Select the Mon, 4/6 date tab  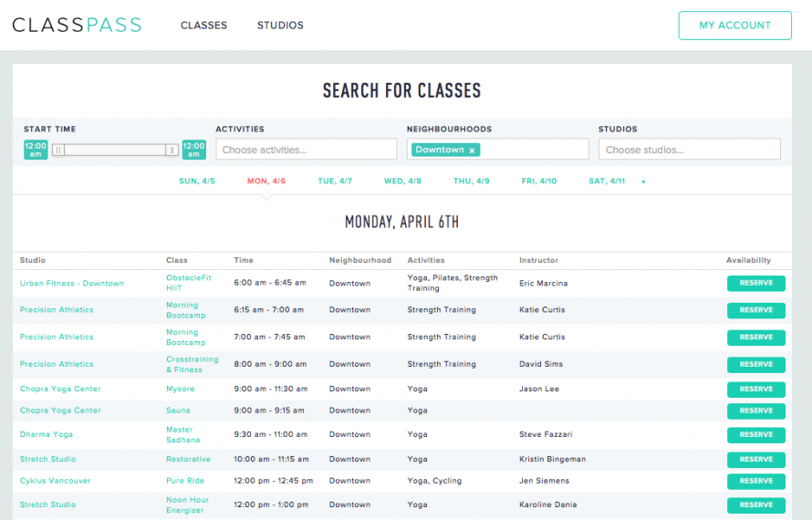point(266,181)
